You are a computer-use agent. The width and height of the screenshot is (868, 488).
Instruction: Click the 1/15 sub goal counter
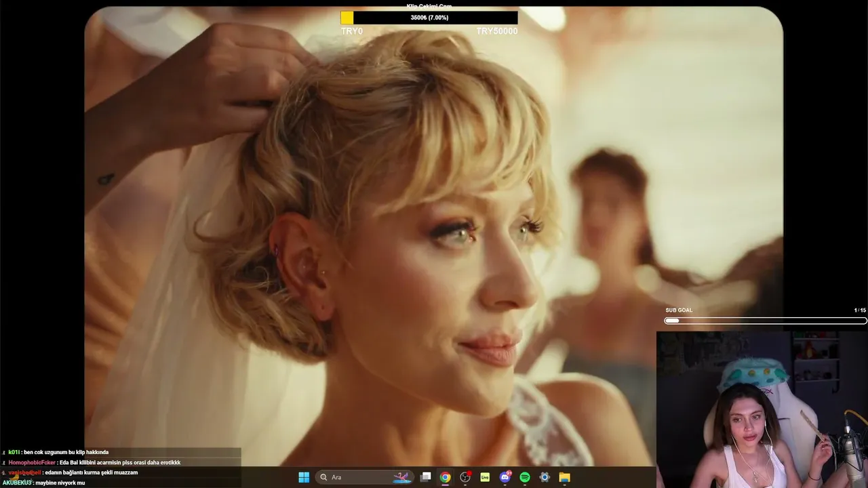(x=860, y=310)
